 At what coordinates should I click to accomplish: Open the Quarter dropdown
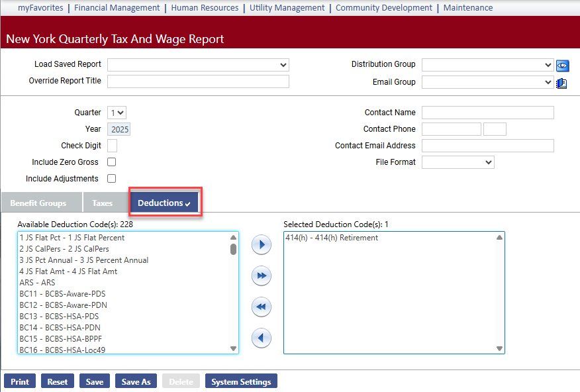tap(118, 113)
